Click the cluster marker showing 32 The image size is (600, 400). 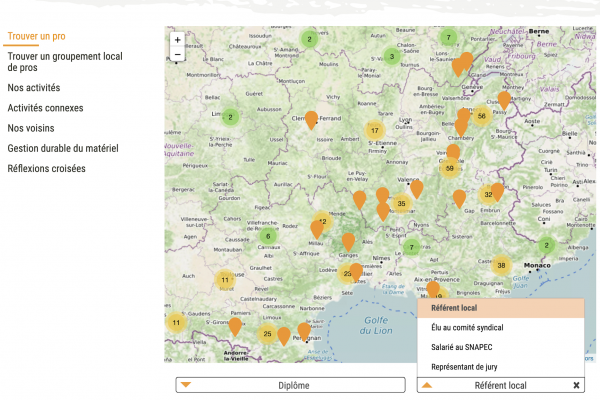pyautogui.click(x=488, y=195)
